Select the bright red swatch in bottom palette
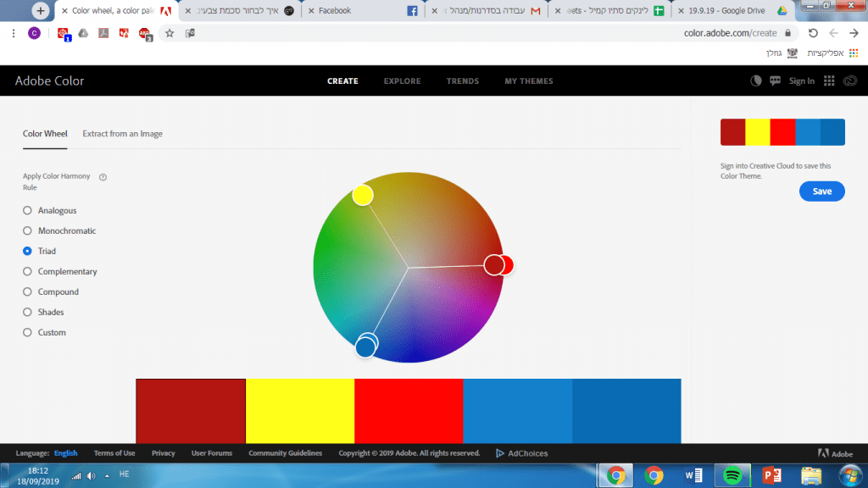The width and height of the screenshot is (868, 488). coord(409,411)
